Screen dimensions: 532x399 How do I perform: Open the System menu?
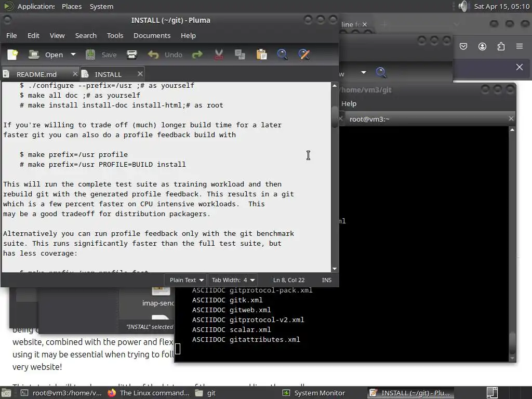coord(101,6)
